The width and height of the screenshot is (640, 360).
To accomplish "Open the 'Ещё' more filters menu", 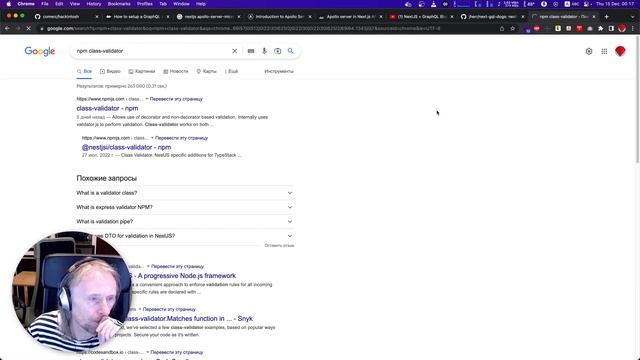I will (x=231, y=71).
